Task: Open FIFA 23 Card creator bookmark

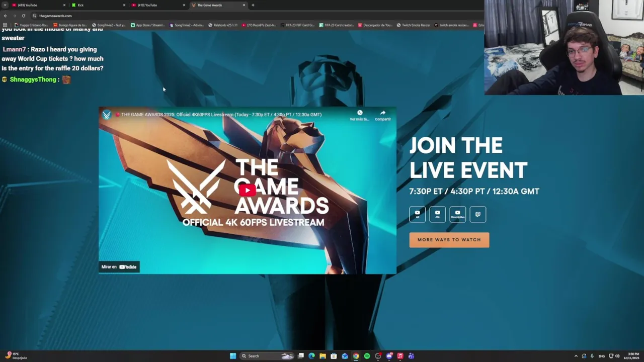Action: tap(337, 25)
